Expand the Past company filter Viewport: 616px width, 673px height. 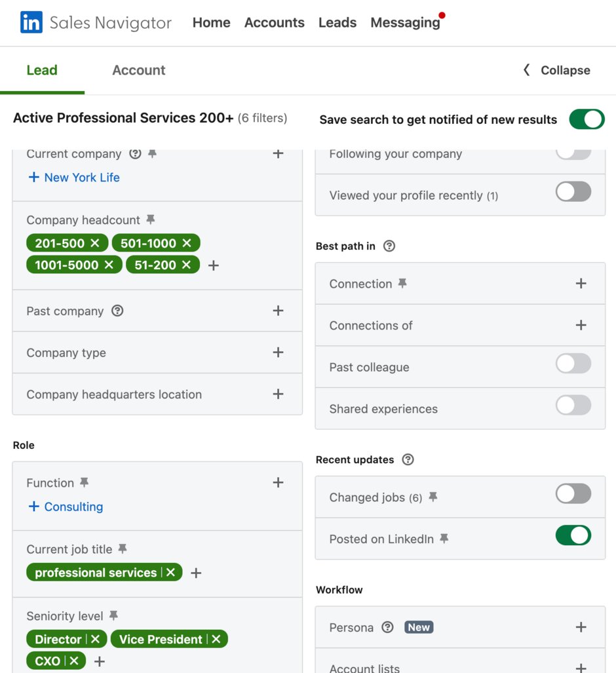[x=278, y=311]
